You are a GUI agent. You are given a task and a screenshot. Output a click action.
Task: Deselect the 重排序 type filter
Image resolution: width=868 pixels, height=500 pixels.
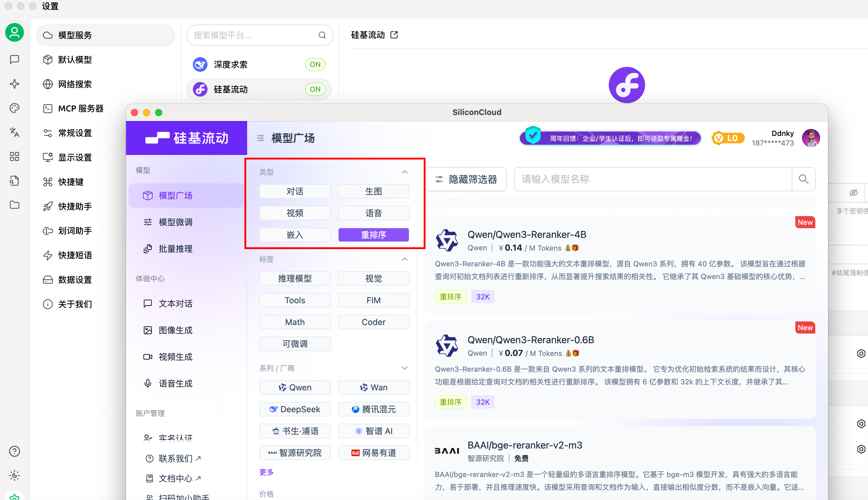[x=373, y=235]
